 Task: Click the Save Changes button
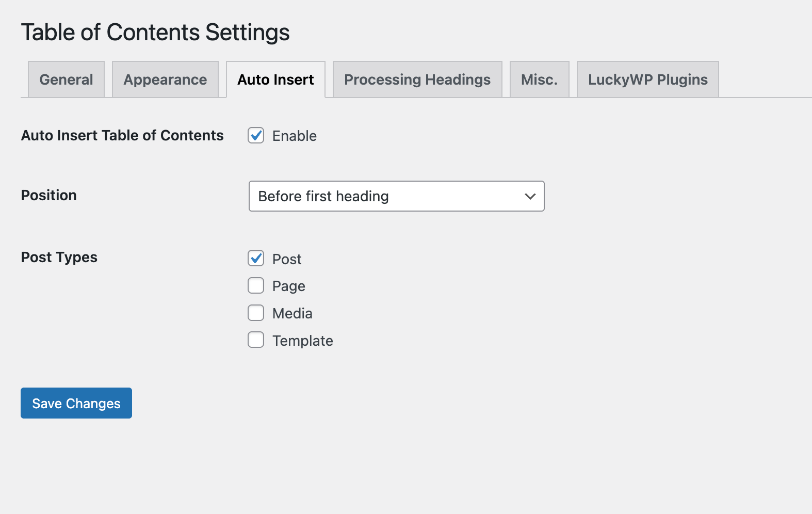(76, 403)
